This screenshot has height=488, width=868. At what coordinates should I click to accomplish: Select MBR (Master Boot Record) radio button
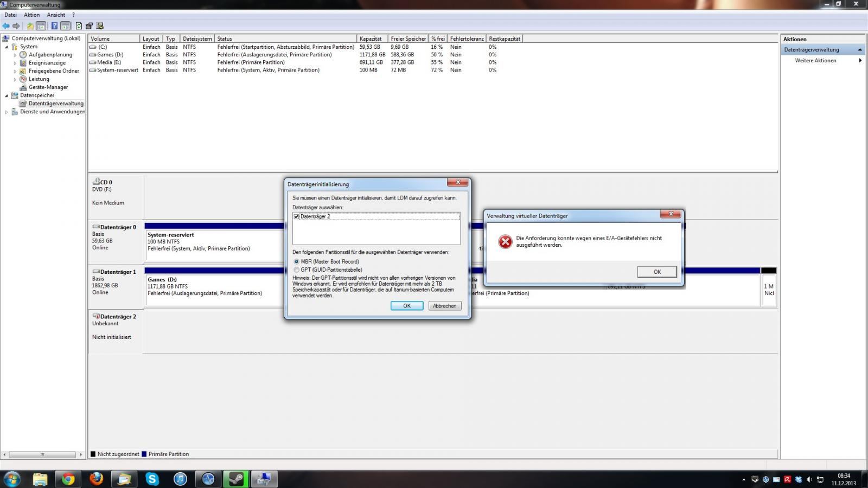coord(296,261)
